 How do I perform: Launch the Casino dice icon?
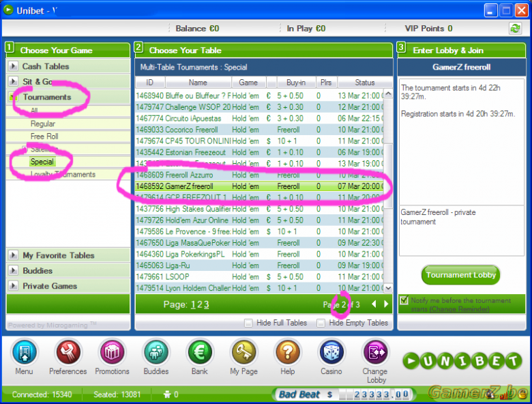point(331,353)
